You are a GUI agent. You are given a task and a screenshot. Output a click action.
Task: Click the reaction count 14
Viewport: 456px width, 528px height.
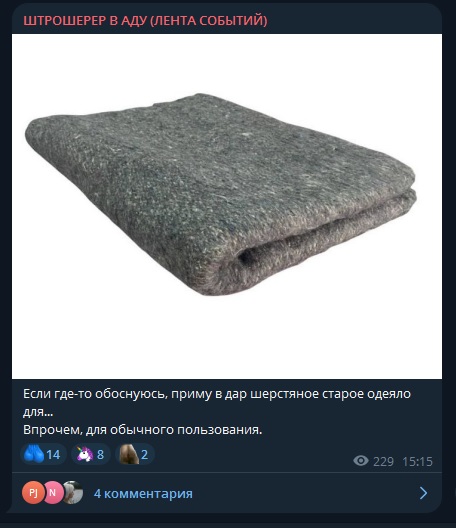click(x=53, y=455)
